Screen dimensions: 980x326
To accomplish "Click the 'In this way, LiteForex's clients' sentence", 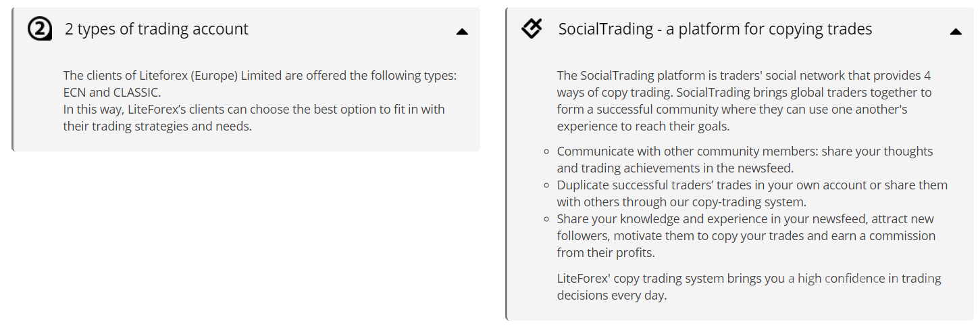I will pos(253,110).
